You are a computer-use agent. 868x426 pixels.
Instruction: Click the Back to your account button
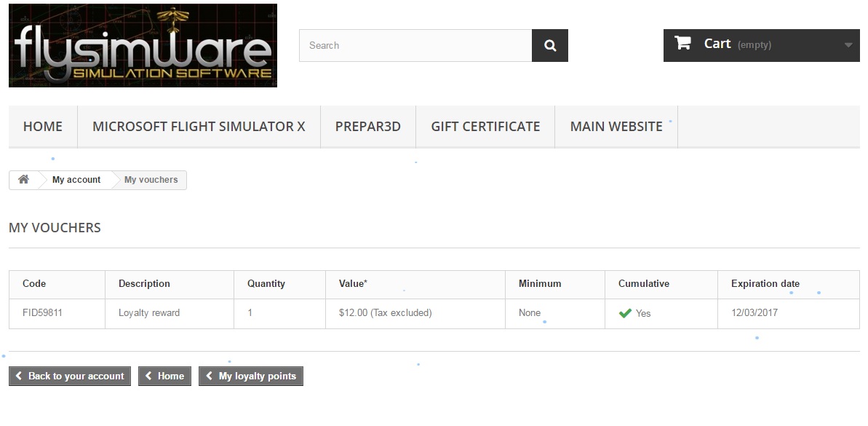tap(70, 376)
